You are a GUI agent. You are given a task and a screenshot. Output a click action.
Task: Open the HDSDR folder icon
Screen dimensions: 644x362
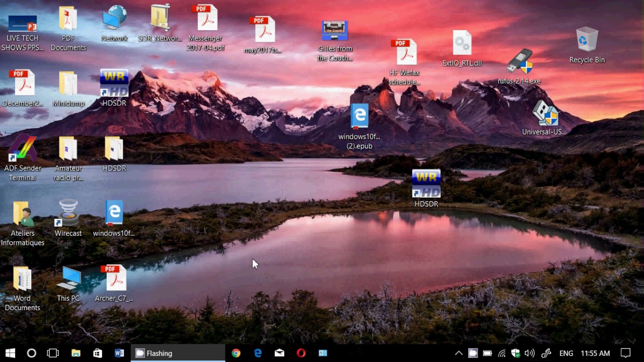(114, 154)
